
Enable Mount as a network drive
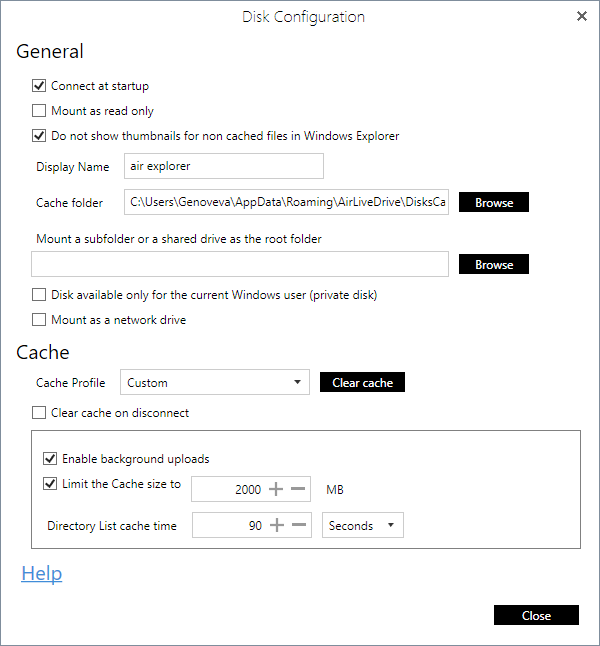pos(39,320)
